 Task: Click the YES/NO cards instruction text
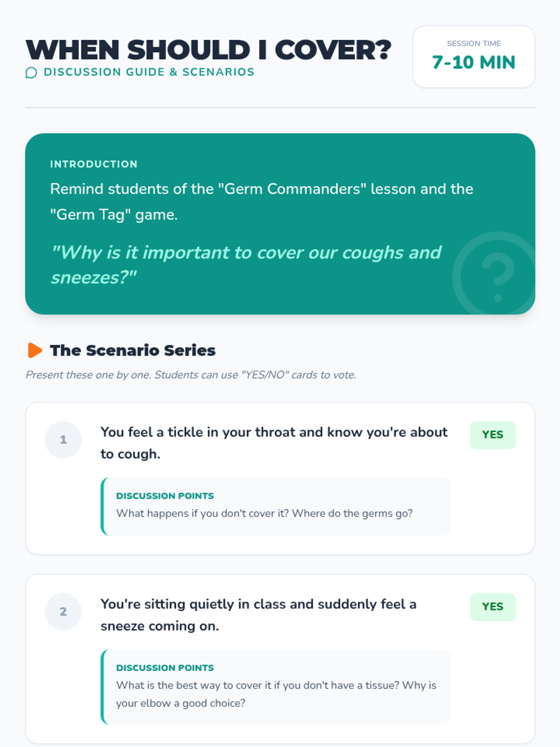tap(191, 375)
